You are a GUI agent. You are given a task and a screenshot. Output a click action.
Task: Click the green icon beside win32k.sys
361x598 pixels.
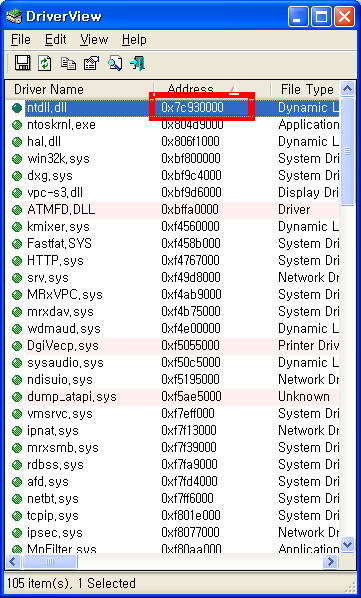tap(17, 159)
